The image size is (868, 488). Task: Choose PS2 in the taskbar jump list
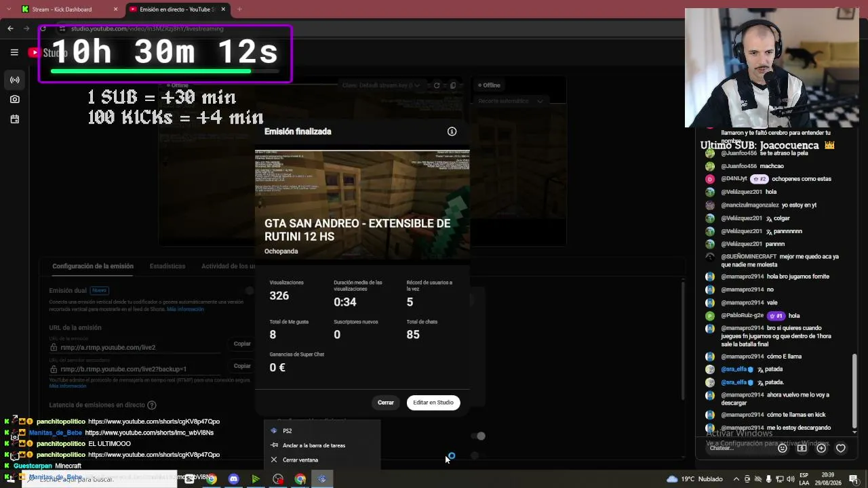tap(322, 431)
